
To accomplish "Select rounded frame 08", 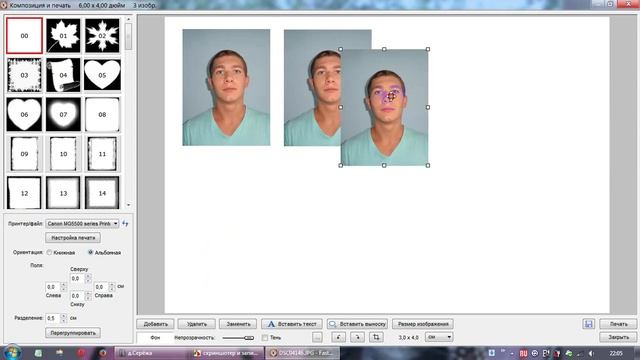I will [x=102, y=114].
